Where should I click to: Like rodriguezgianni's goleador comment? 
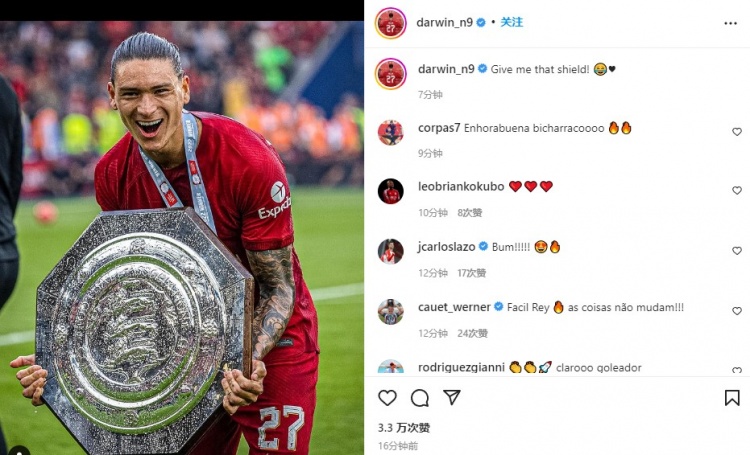737,370
